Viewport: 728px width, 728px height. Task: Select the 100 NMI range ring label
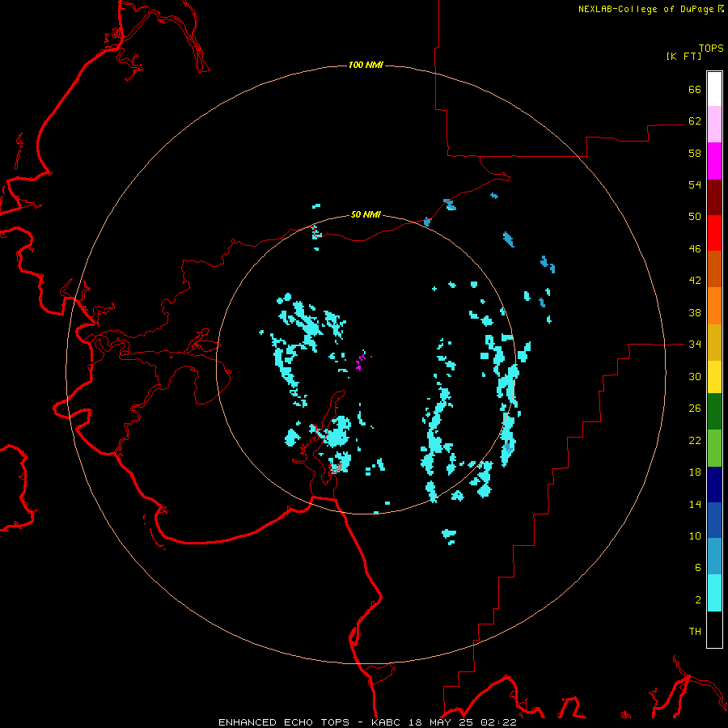pyautogui.click(x=366, y=65)
